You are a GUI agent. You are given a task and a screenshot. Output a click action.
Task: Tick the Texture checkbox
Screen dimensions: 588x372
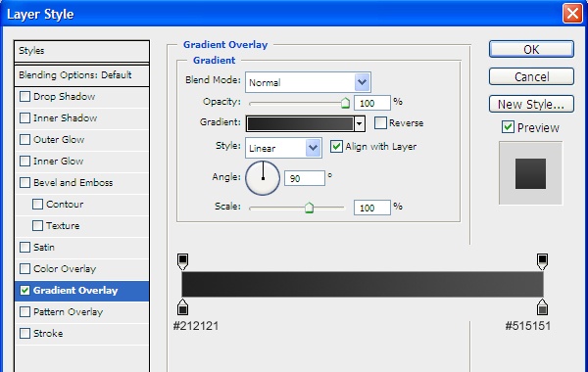click(37, 225)
